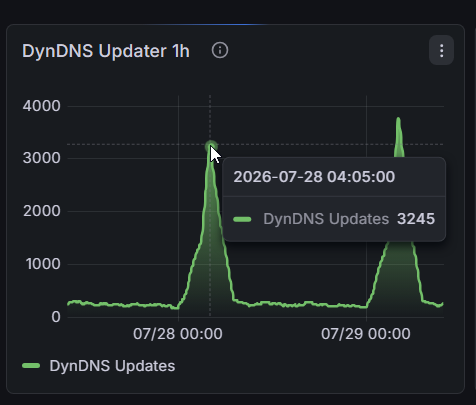Click the highlighted data point at first peak

[211, 146]
